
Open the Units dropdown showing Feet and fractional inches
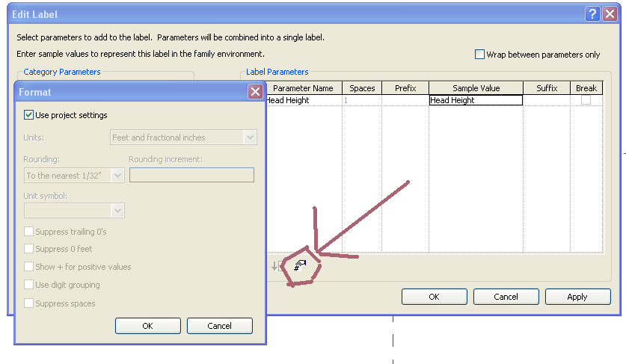[183, 138]
